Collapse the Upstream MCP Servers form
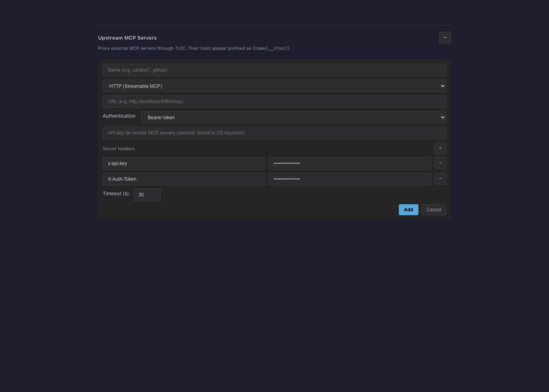 click(x=445, y=38)
